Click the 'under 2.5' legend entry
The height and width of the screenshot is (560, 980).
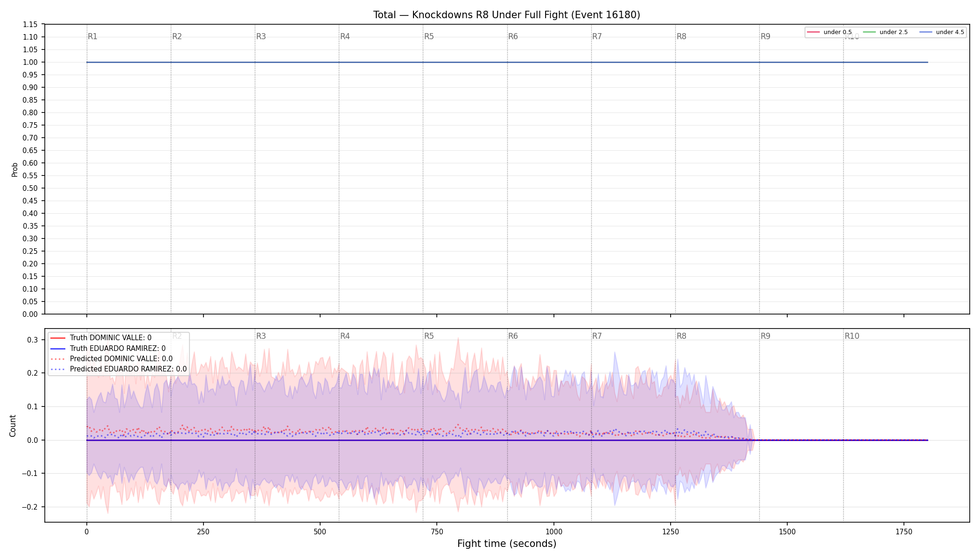pos(886,32)
